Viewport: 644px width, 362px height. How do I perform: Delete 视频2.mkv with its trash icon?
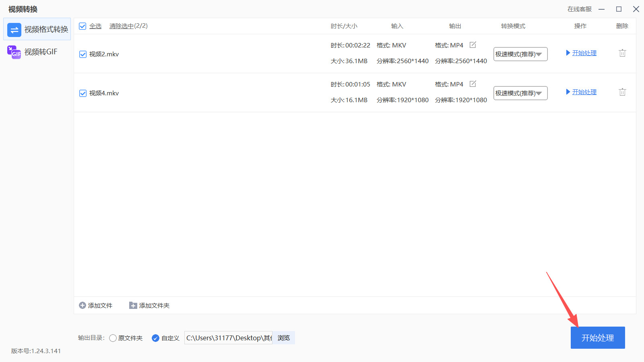(622, 53)
